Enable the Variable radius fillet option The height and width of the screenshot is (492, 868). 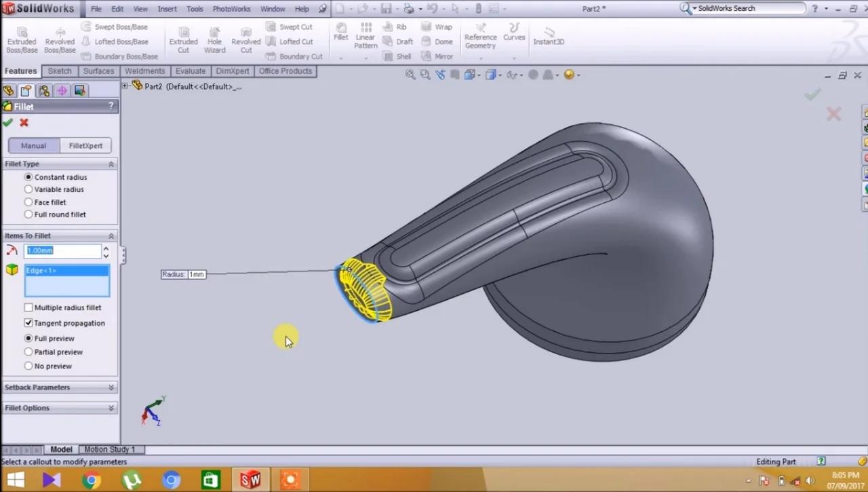[28, 189]
